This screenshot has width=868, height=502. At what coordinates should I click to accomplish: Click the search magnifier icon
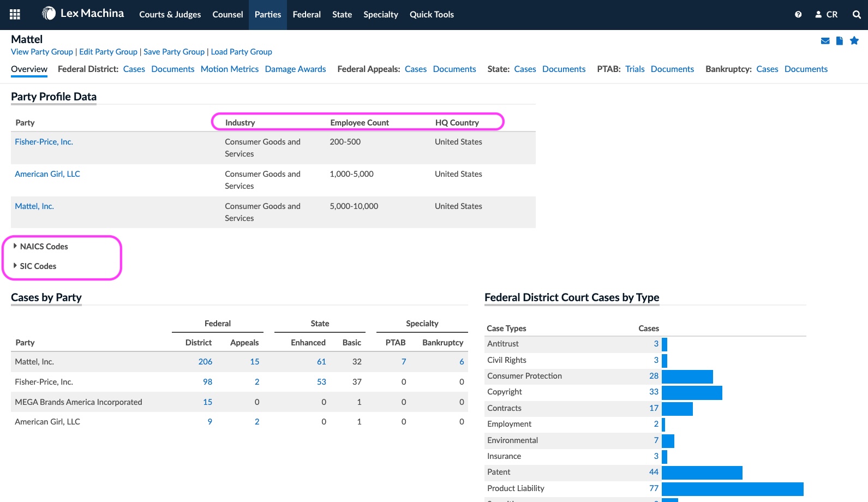pyautogui.click(x=857, y=15)
